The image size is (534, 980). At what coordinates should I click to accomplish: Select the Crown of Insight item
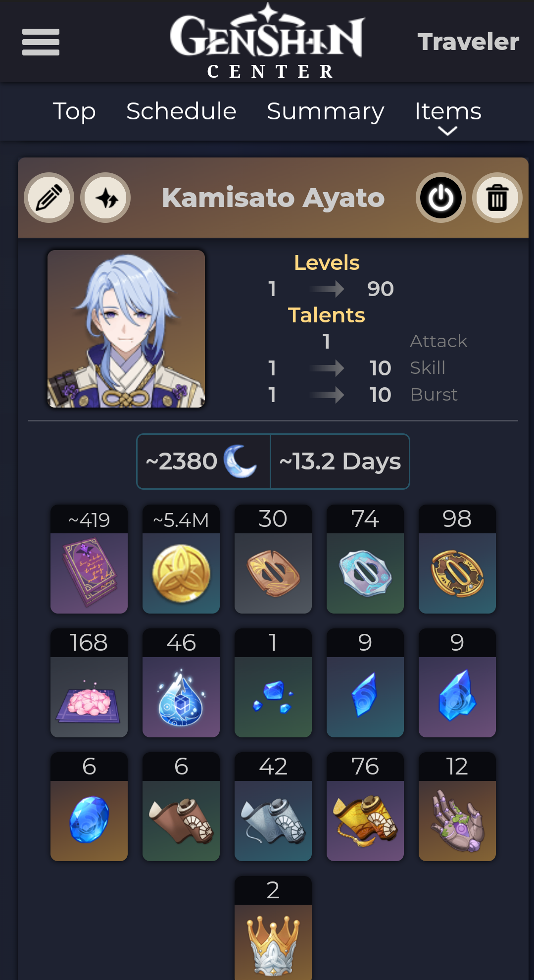[x=273, y=928]
